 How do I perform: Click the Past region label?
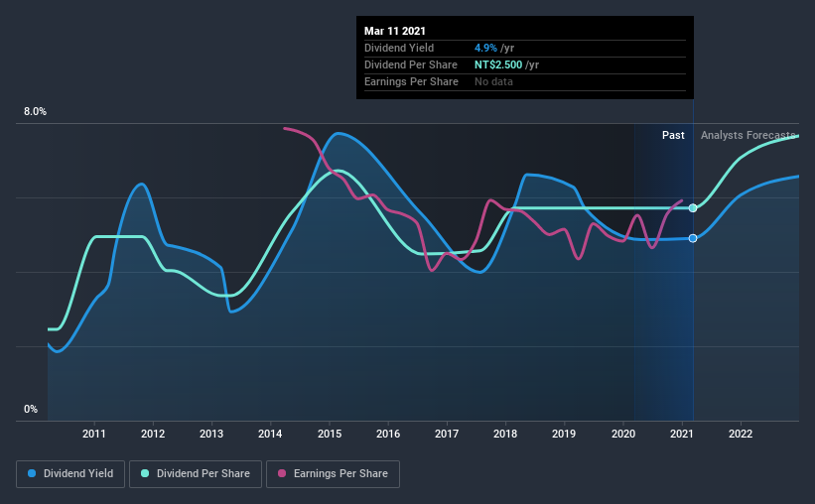pos(673,135)
